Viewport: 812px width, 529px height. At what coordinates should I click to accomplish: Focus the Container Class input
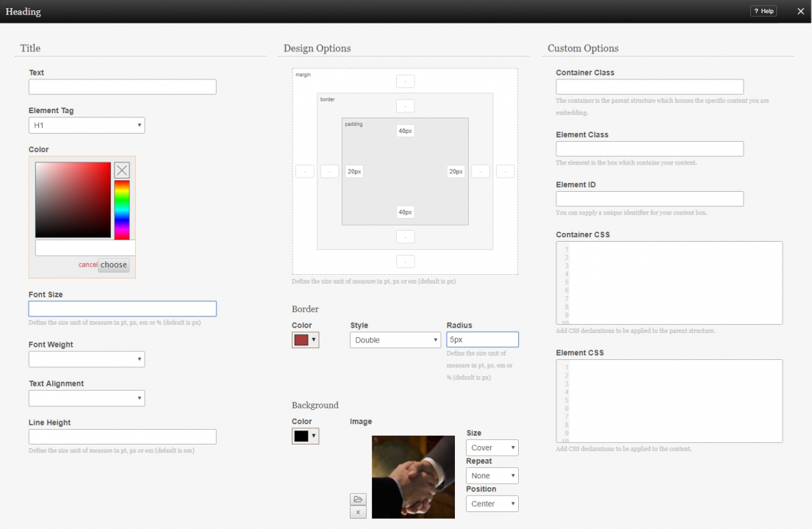(650, 87)
